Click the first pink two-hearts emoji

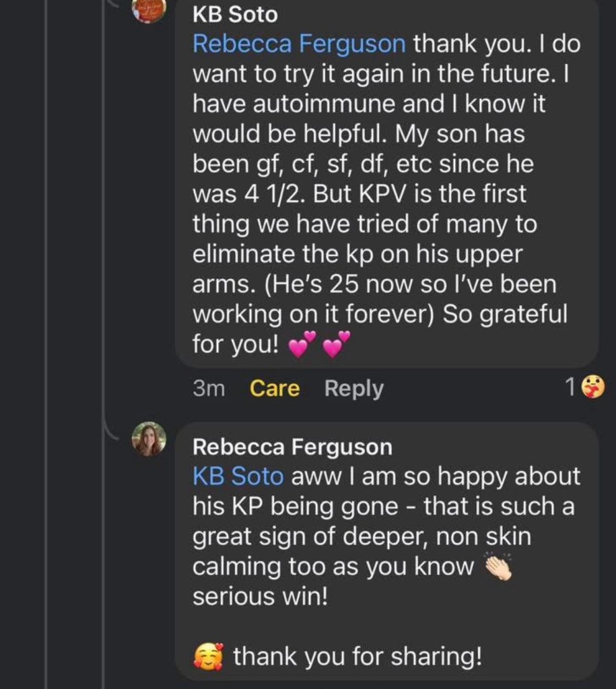click(302, 345)
